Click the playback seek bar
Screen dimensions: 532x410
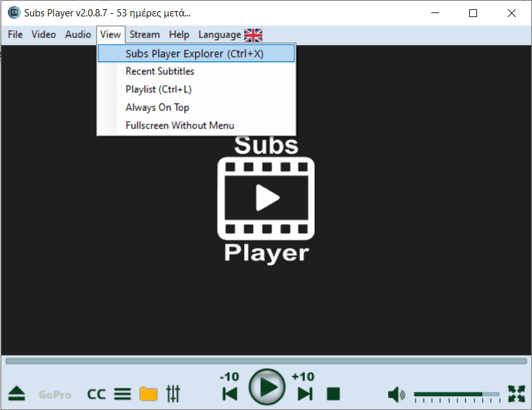[x=266, y=361]
